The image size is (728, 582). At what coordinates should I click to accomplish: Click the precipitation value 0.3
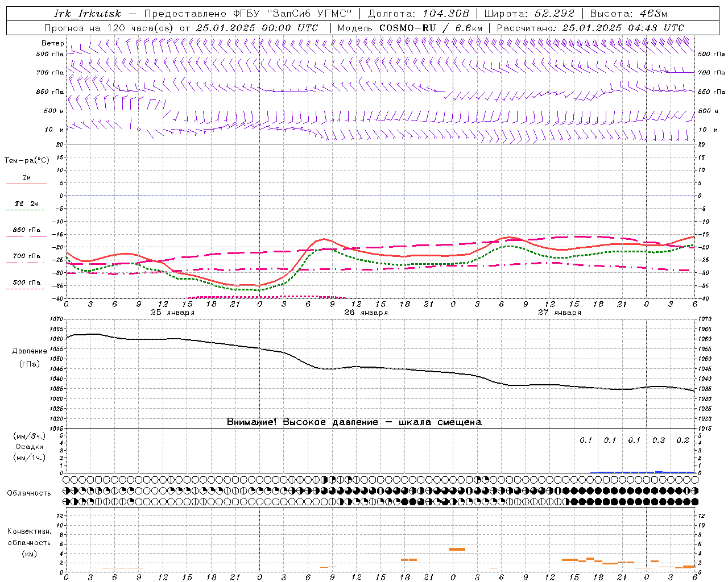coord(659,440)
